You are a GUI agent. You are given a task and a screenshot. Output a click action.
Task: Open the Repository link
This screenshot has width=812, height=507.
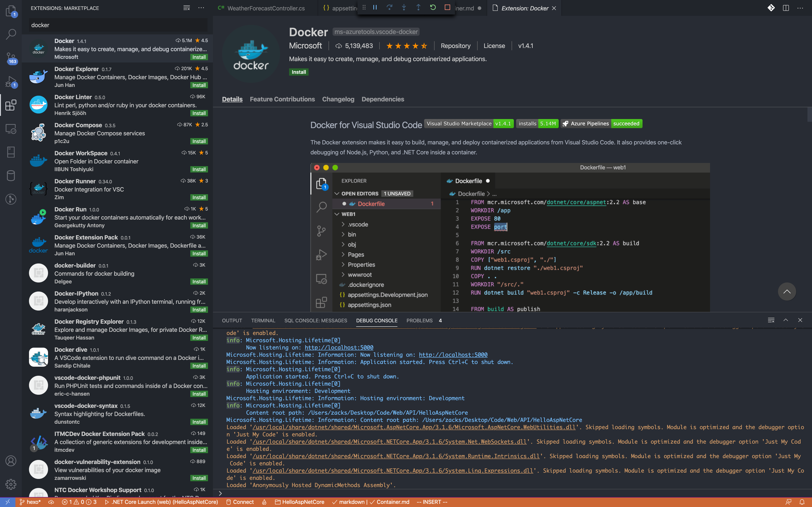[x=455, y=46]
